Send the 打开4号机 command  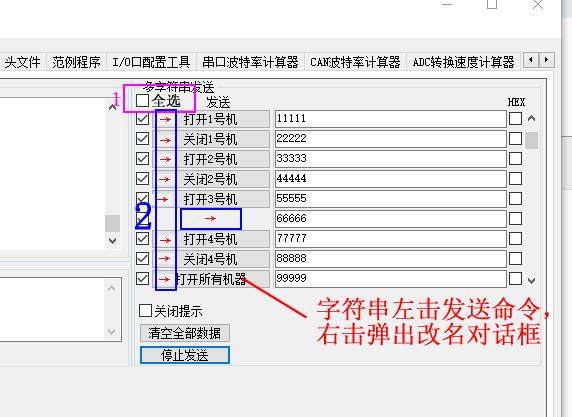tap(211, 239)
